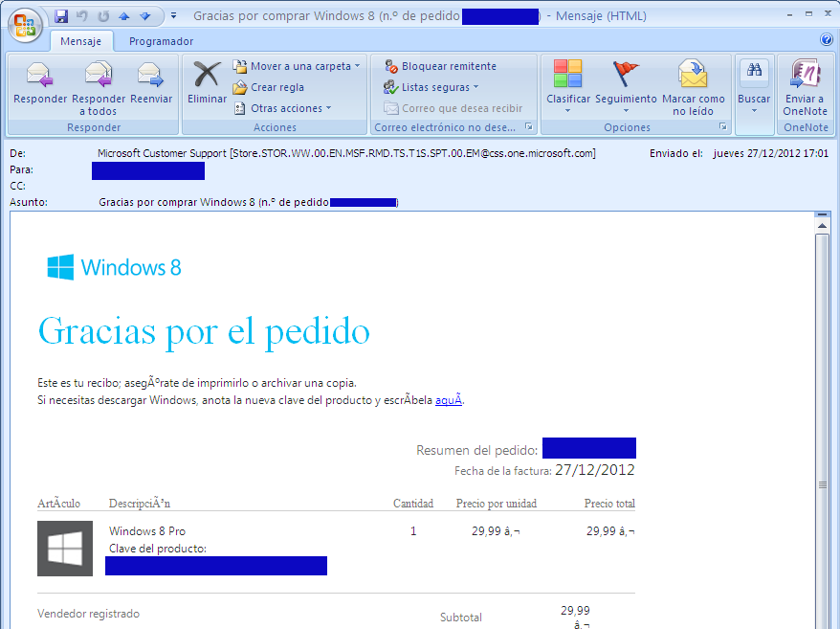
Task: Flag message using Seguimiento
Action: 626,87
